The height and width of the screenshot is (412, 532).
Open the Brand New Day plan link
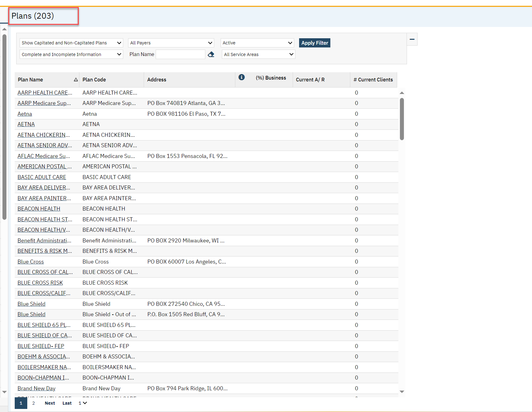point(36,388)
